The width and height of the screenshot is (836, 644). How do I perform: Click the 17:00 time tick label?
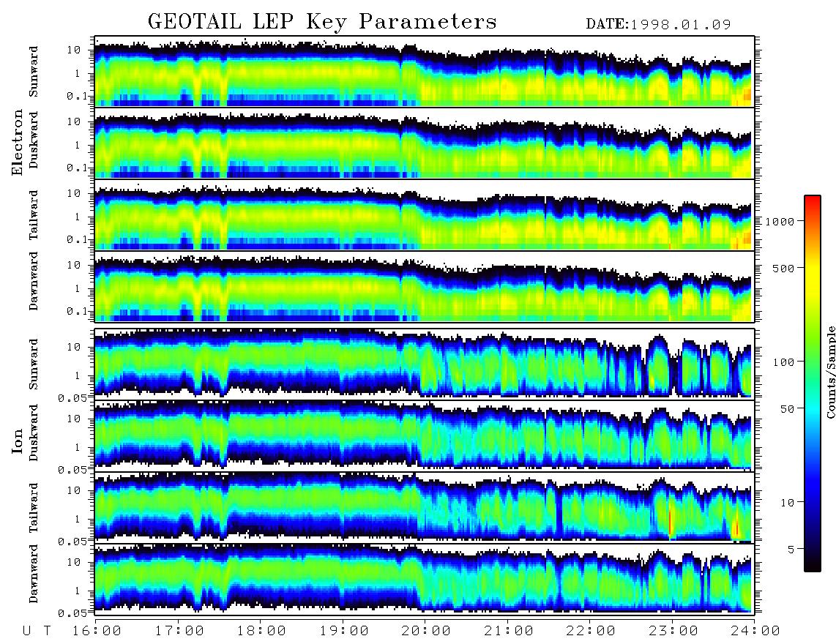tap(179, 631)
